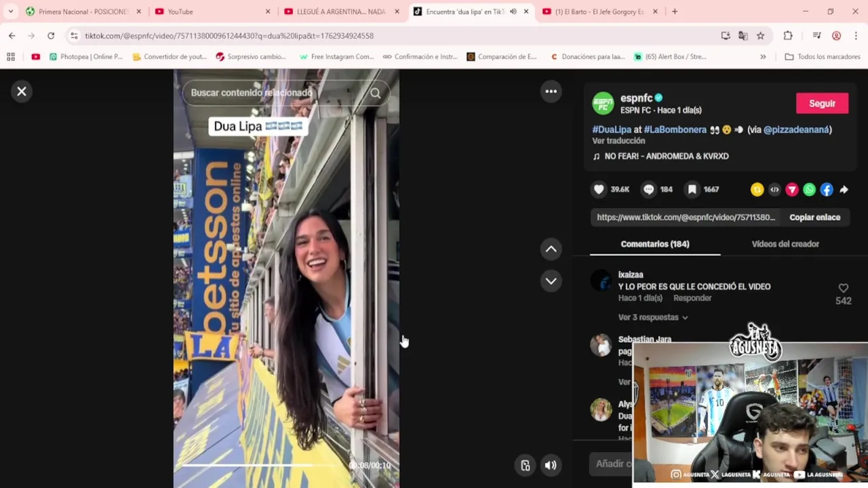
Task: Switch to Comentarios (184) tab
Action: [655, 244]
